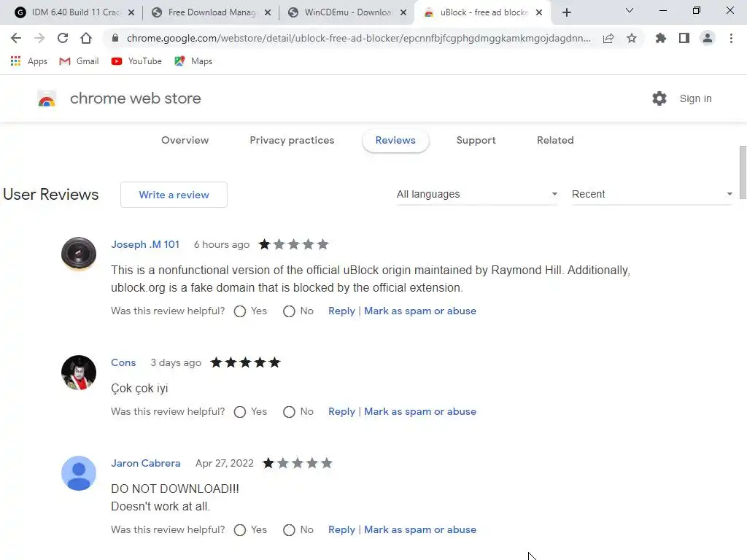Image resolution: width=747 pixels, height=560 pixels.
Task: Click the address bar URL field
Action: point(358,38)
